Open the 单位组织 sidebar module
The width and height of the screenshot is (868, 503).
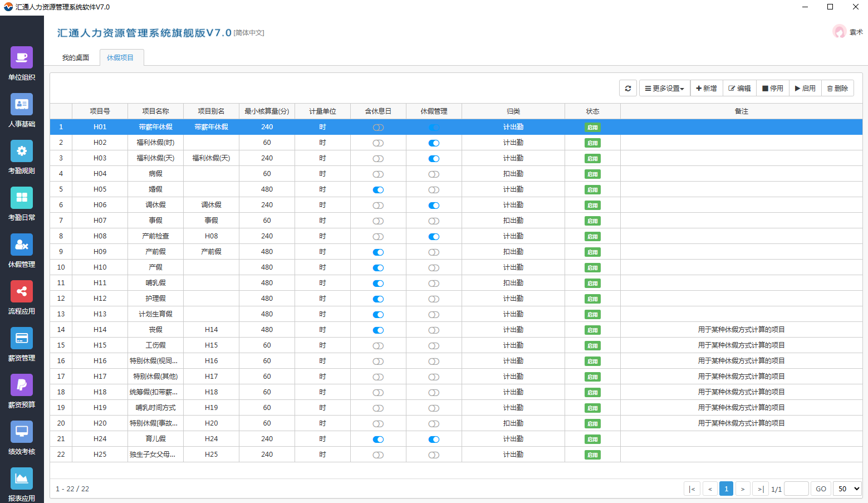22,63
